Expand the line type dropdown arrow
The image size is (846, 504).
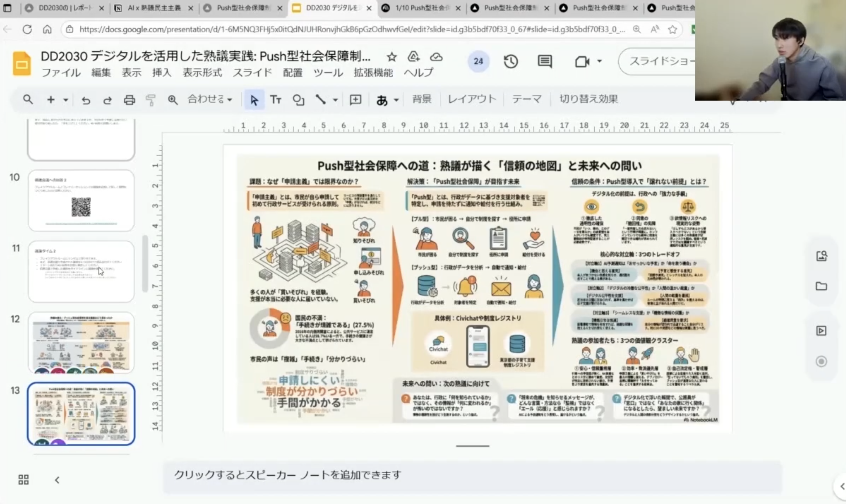(335, 100)
